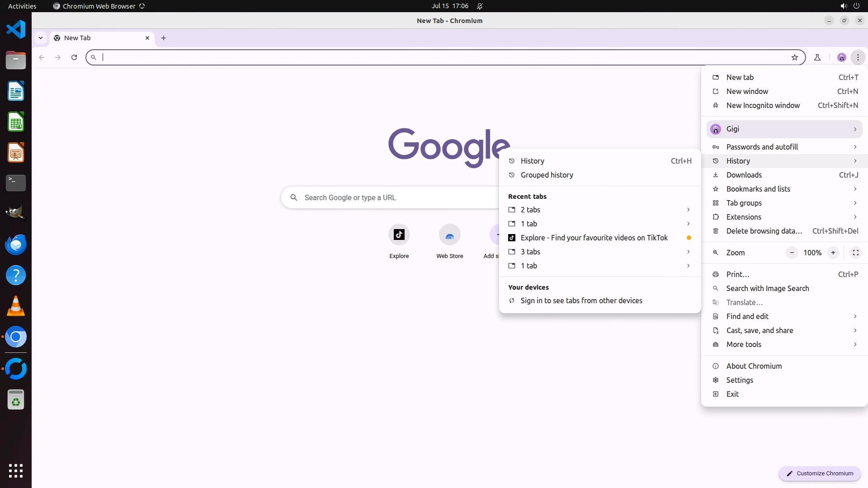Click the search tabs dropdown arrow

[41, 38]
